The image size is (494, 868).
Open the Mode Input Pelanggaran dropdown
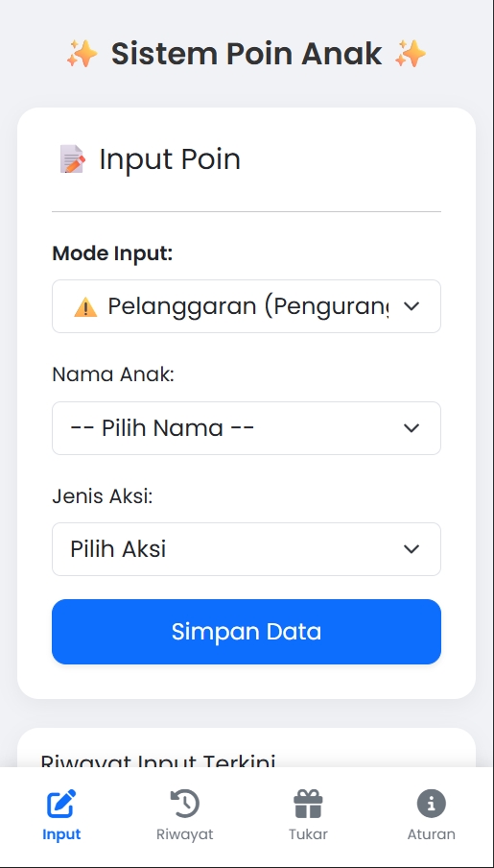pos(247,306)
